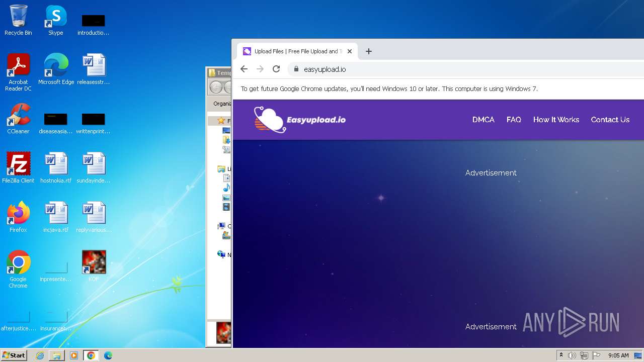The width and height of the screenshot is (644, 362).
Task: Open the How It Works page
Action: click(x=556, y=120)
